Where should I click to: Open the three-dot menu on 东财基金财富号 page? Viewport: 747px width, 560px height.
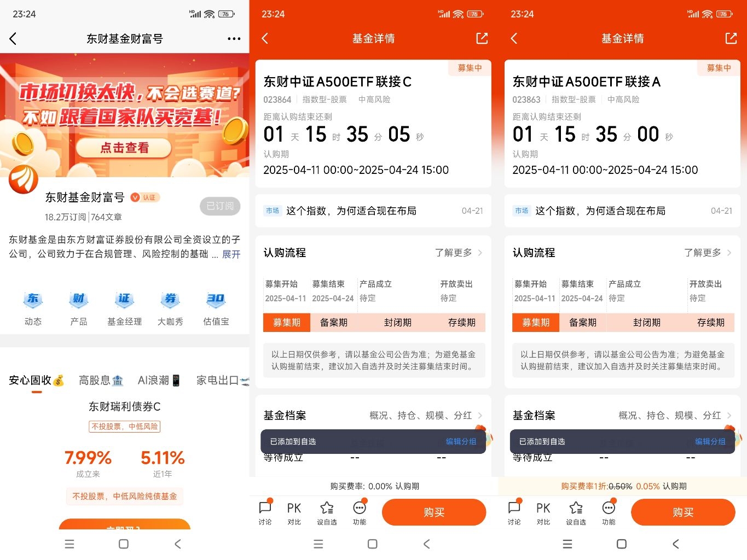point(234,39)
